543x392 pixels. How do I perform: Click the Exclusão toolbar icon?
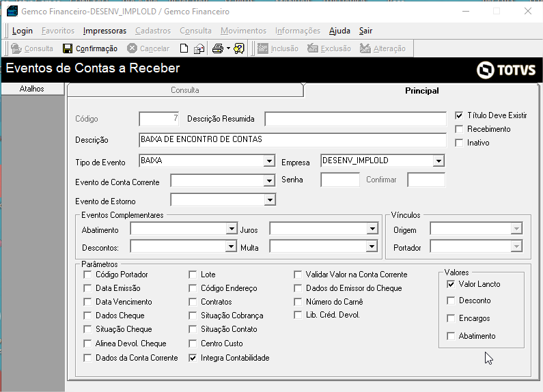tap(313, 48)
